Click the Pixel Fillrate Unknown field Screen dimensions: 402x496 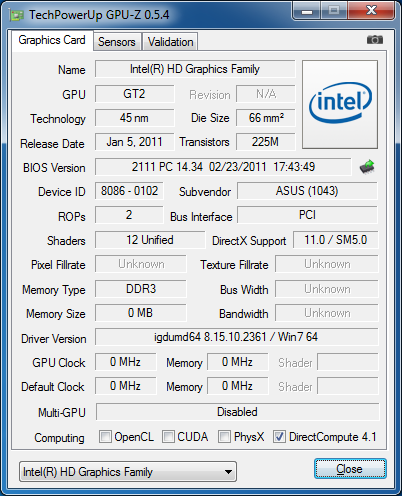click(141, 264)
